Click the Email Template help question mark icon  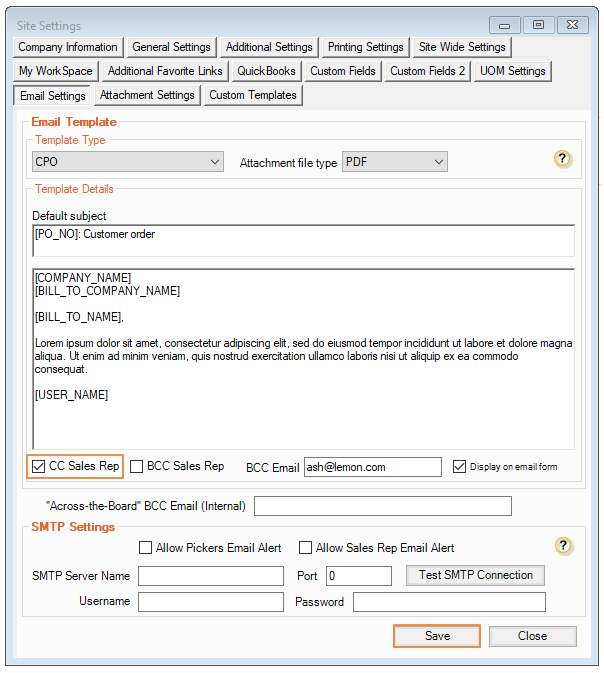click(x=563, y=160)
